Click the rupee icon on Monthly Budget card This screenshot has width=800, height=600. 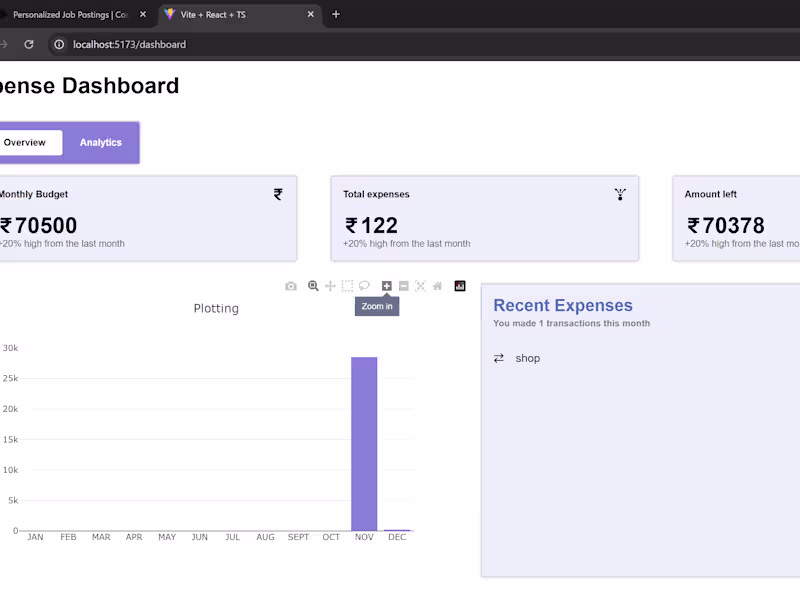pyautogui.click(x=278, y=194)
